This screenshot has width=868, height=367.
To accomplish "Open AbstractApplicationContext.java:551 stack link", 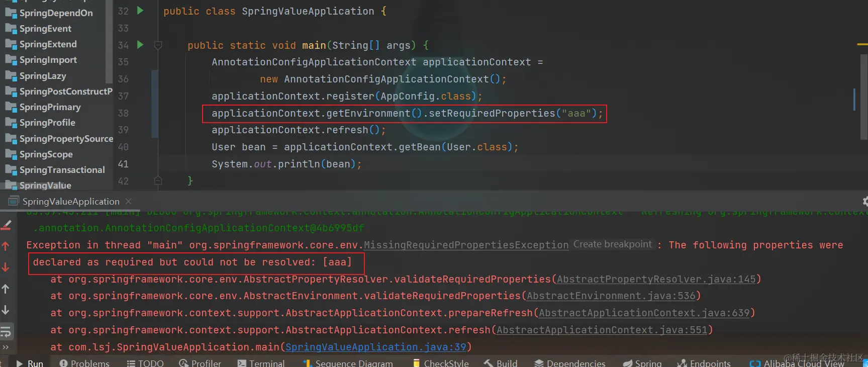I will click(602, 330).
